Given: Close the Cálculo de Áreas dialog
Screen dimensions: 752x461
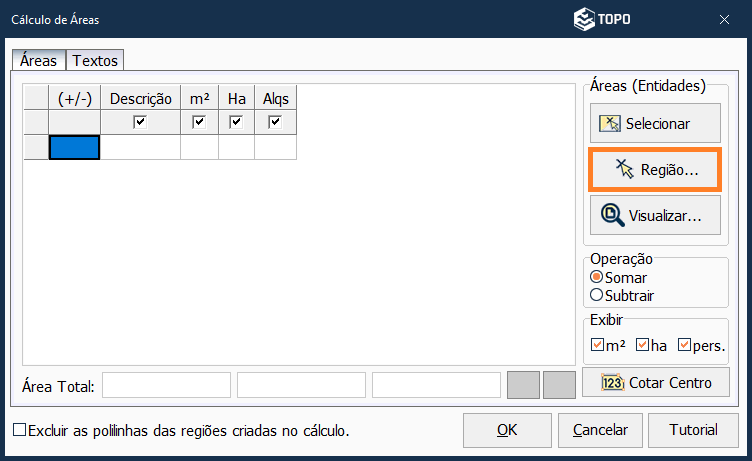Looking at the screenshot, I should tap(724, 19).
